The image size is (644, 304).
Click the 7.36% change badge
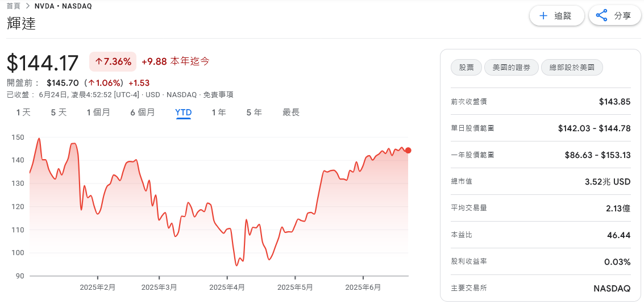point(113,62)
